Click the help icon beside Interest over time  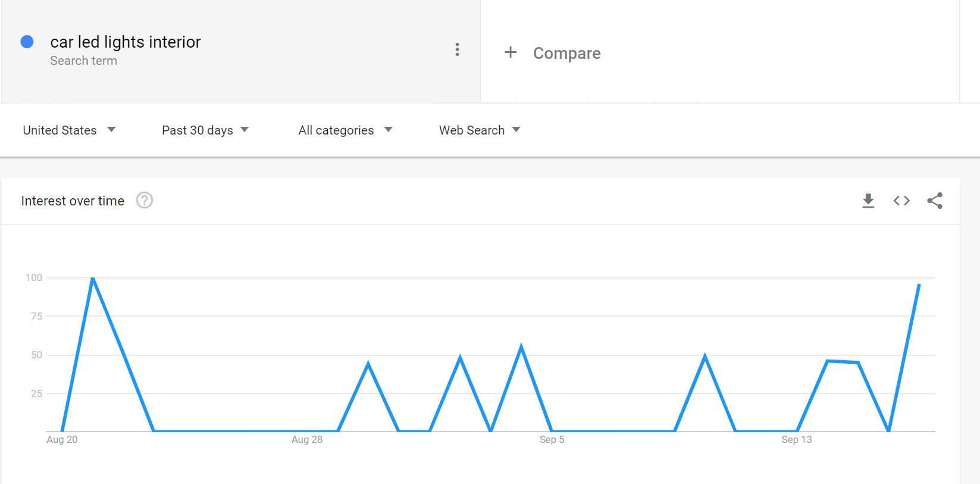tap(145, 201)
